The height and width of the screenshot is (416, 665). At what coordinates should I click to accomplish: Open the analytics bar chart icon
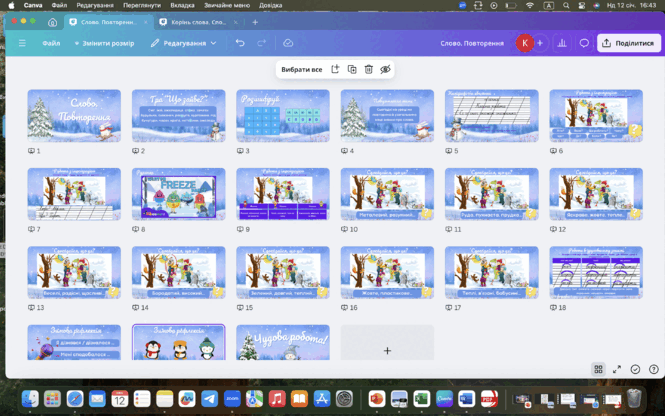[x=562, y=43]
